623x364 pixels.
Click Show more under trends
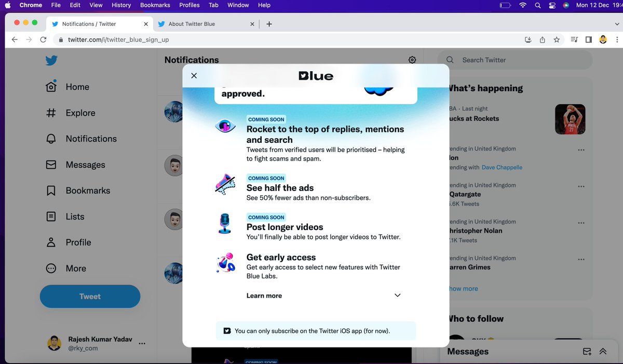464,289
